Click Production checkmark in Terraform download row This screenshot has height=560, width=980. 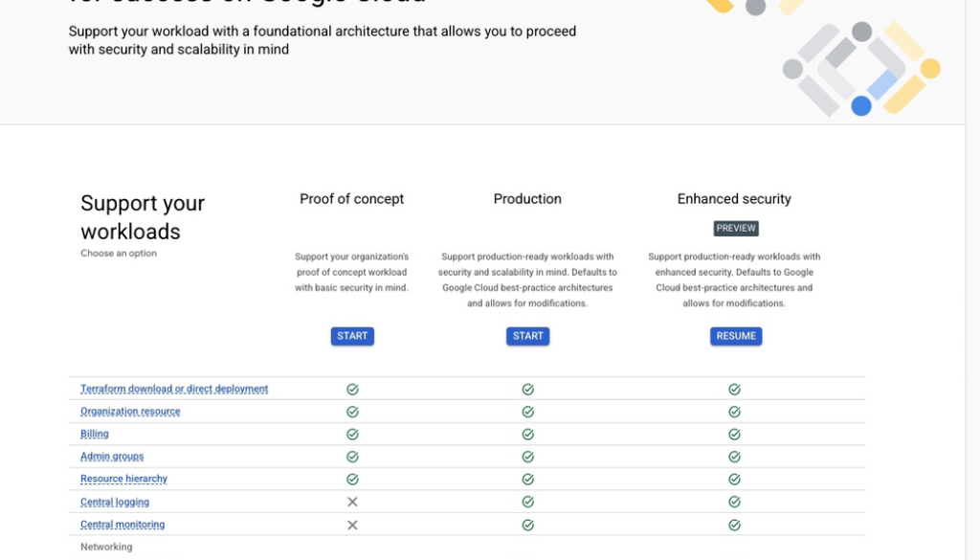(x=527, y=390)
